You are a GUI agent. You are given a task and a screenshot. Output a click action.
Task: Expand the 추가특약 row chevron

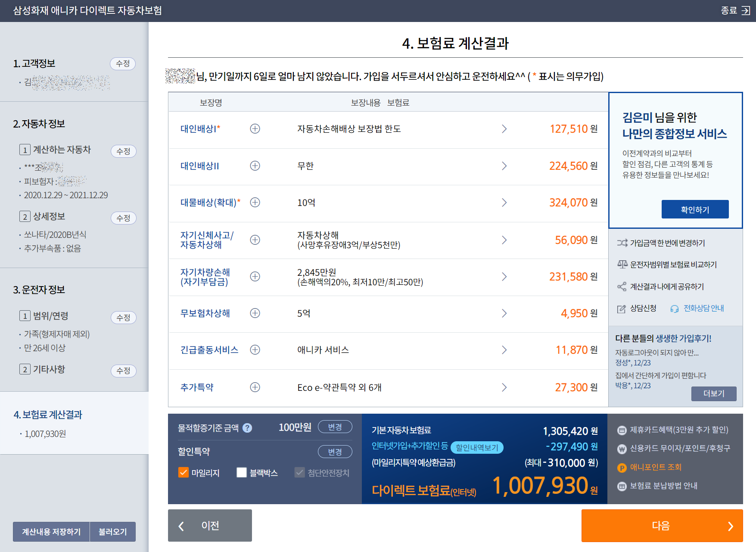(x=504, y=387)
